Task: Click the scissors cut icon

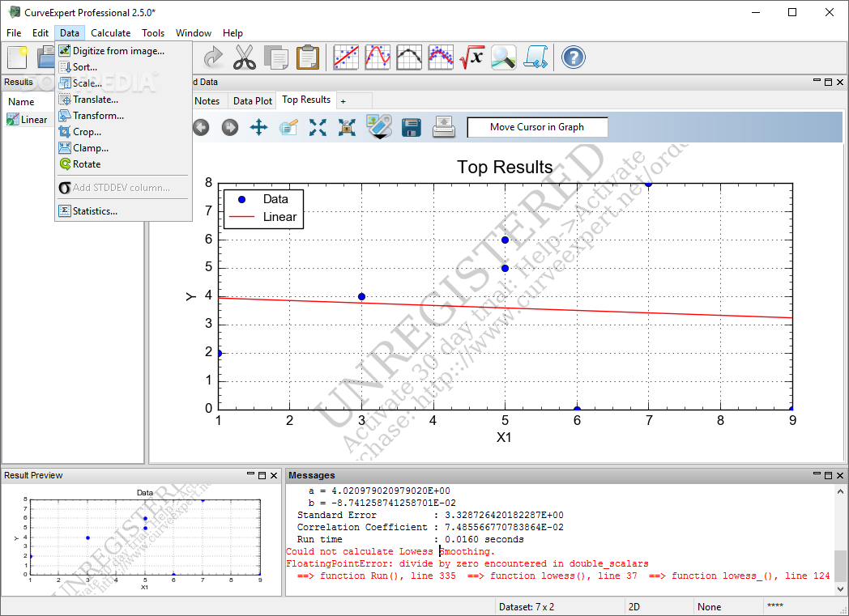Action: point(245,57)
